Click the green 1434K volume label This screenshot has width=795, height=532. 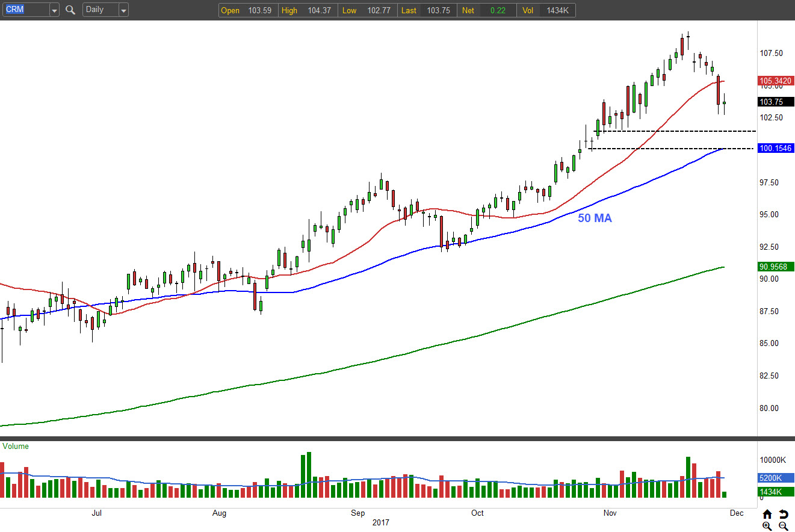click(x=776, y=492)
